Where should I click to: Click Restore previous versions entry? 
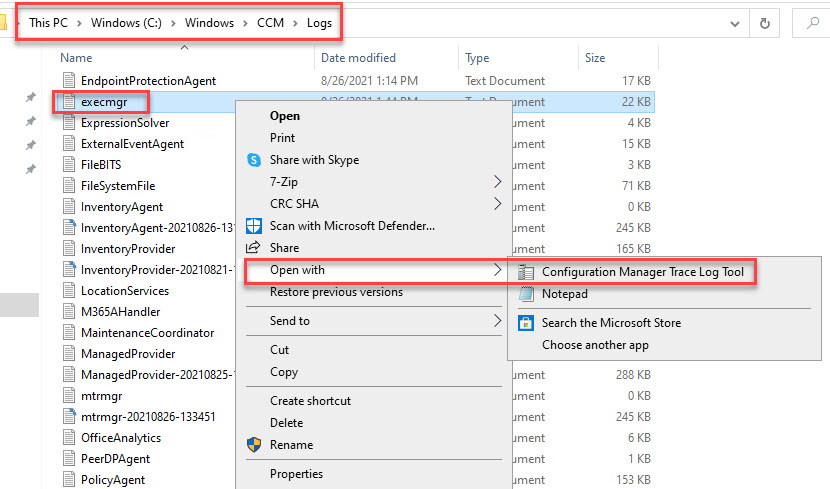[x=336, y=292]
